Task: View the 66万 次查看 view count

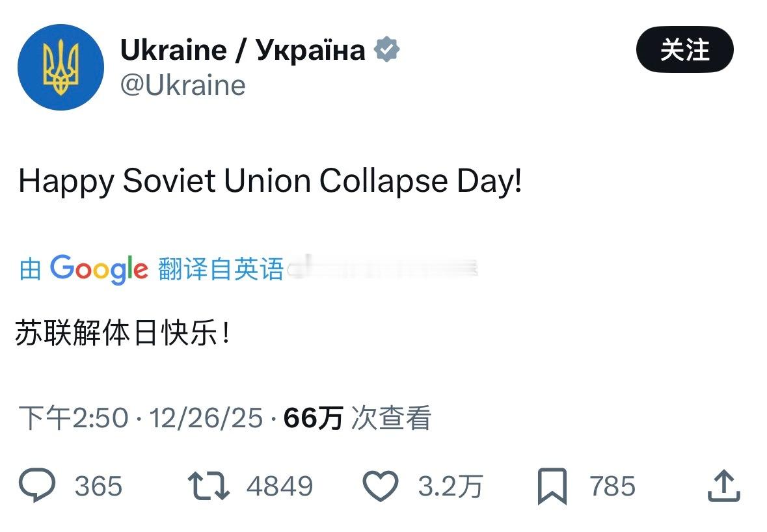Action: 357,418
